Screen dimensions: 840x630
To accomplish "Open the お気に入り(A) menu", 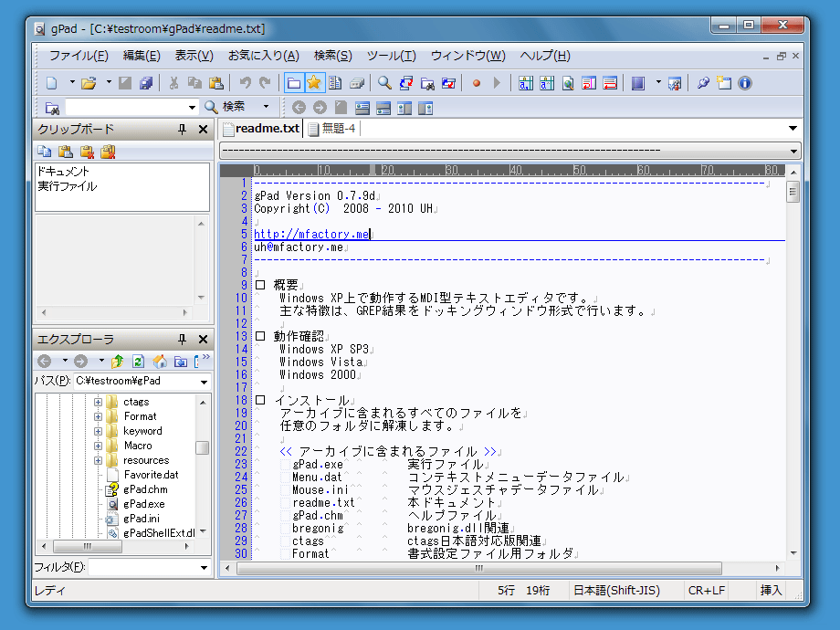I will [264, 56].
